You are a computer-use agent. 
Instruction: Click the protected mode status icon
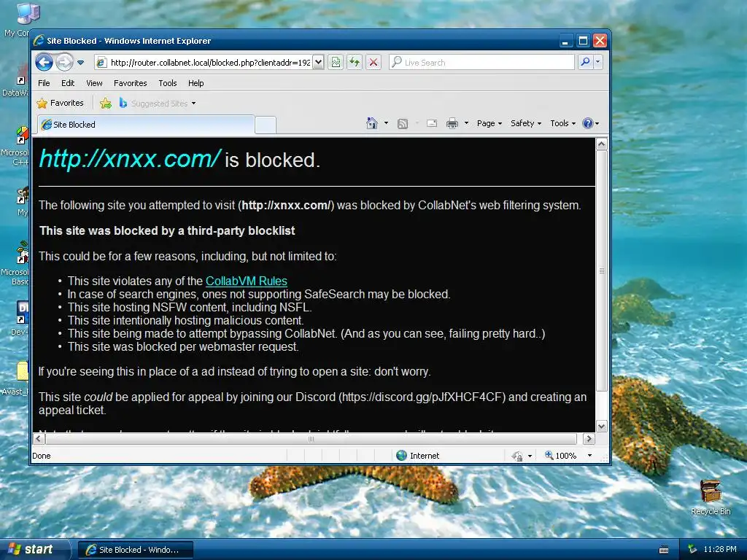point(517,456)
